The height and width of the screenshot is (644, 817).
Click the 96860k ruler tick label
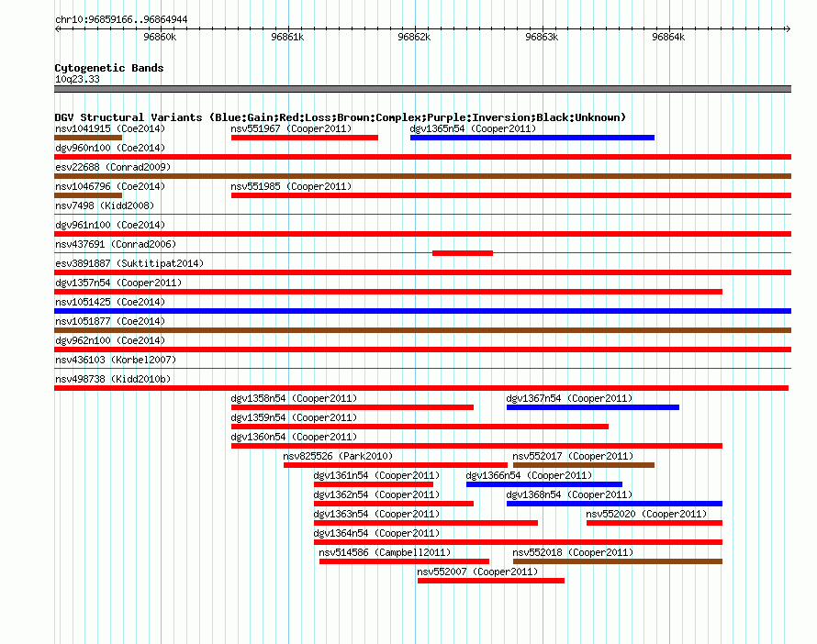click(x=160, y=37)
